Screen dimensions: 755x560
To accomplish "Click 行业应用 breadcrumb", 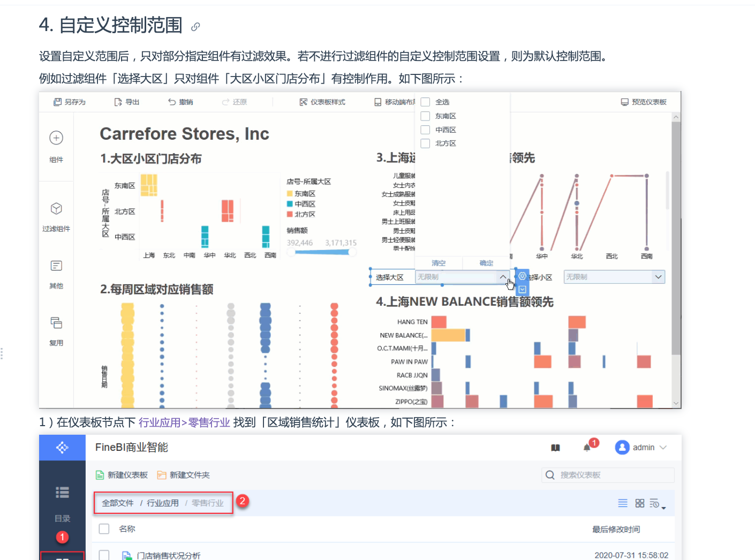I will point(163,503).
